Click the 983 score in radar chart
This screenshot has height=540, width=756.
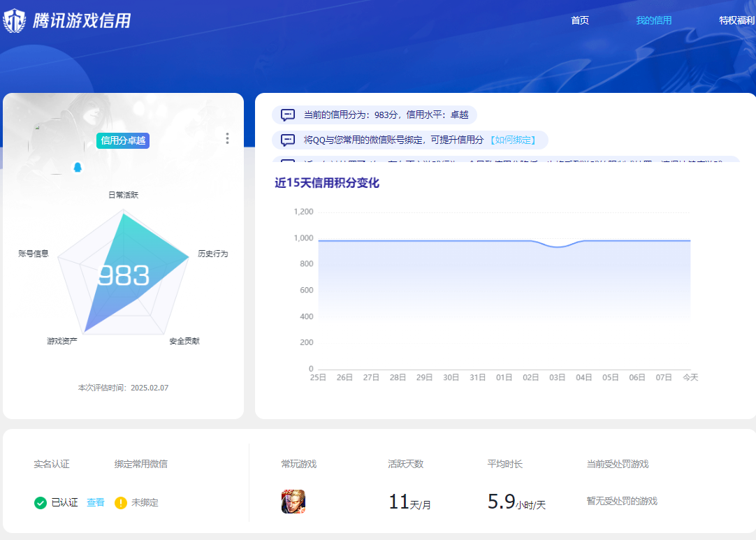(x=124, y=276)
